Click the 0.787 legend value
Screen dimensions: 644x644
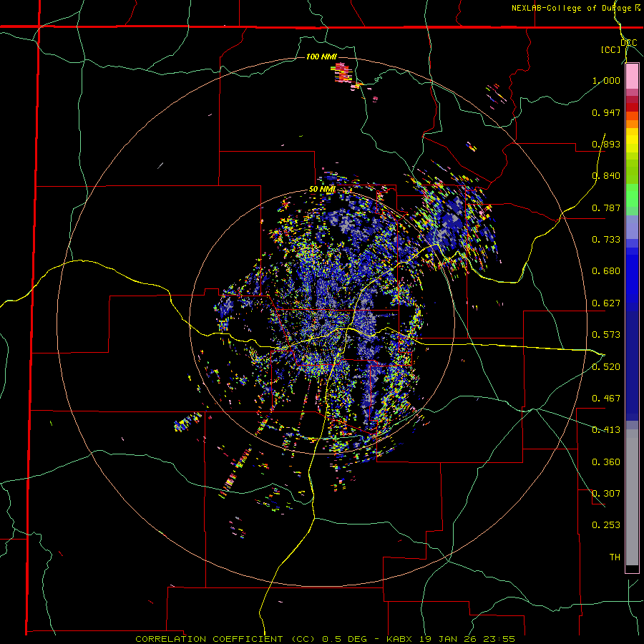606,208
